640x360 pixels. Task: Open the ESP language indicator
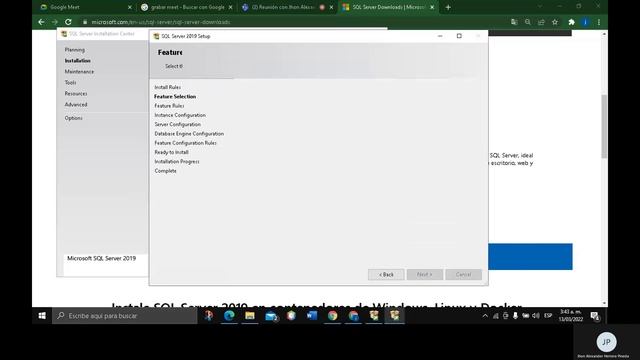click(x=548, y=316)
